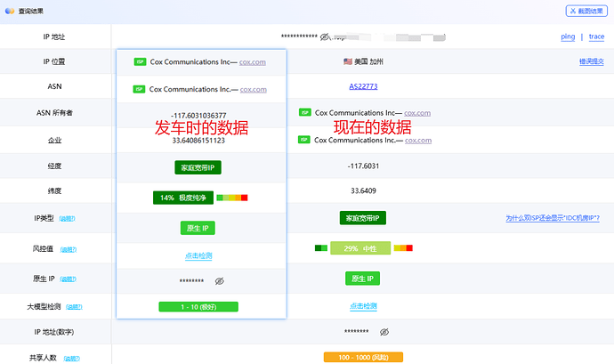Click the IP 位置 row label
The image size is (614, 364).
[x=54, y=61]
